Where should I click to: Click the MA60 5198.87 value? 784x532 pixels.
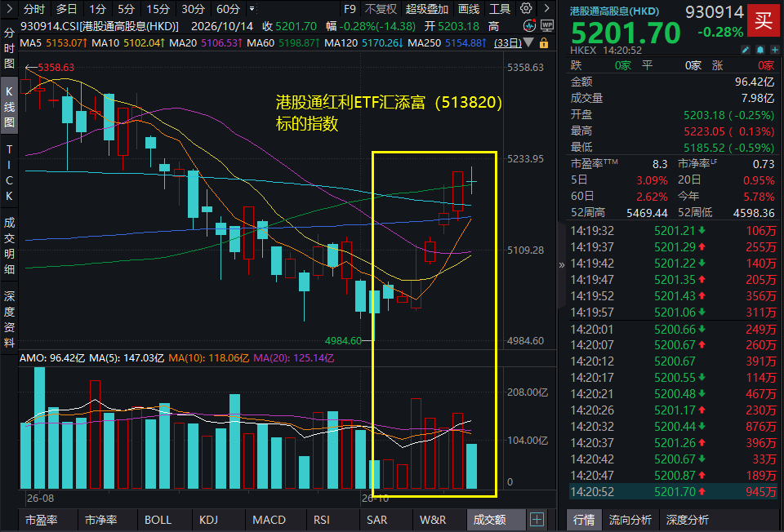tap(299, 43)
